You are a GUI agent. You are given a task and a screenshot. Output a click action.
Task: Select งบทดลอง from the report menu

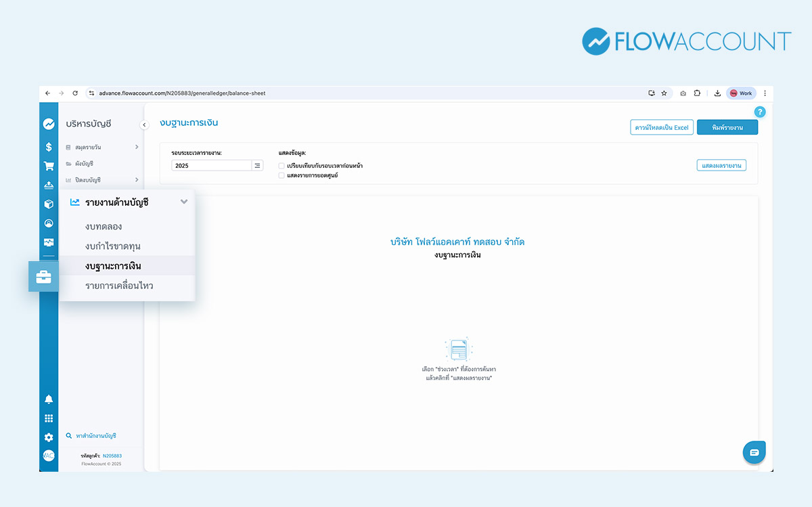pos(104,227)
